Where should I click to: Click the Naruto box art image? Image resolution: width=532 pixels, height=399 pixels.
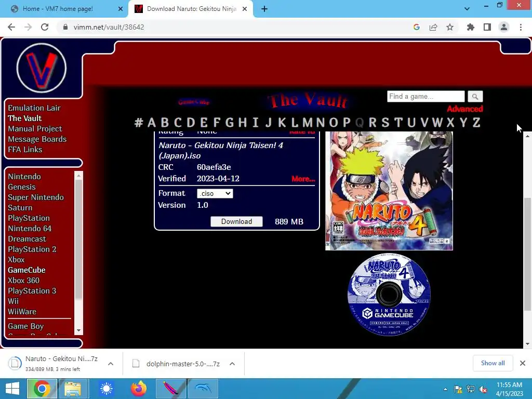point(389,191)
